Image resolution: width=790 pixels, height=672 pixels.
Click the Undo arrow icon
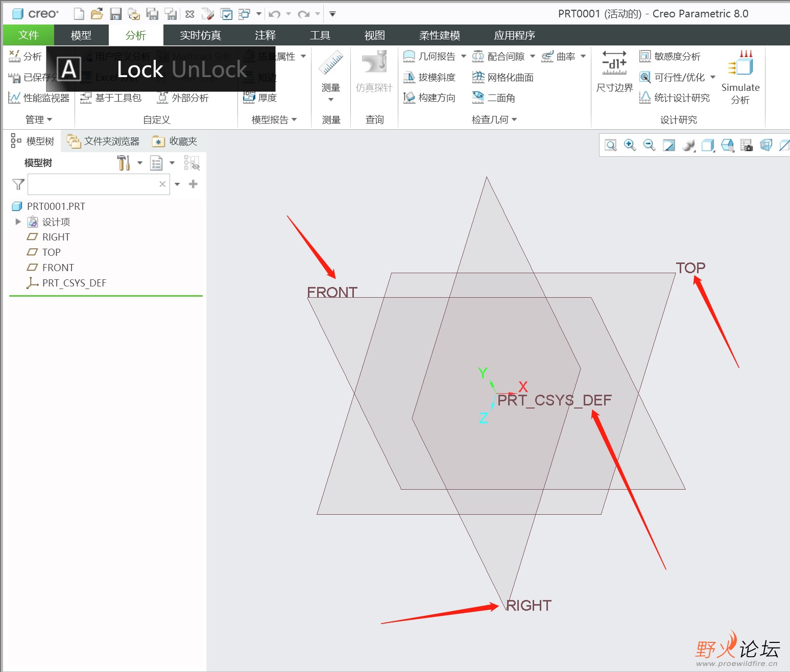point(274,14)
